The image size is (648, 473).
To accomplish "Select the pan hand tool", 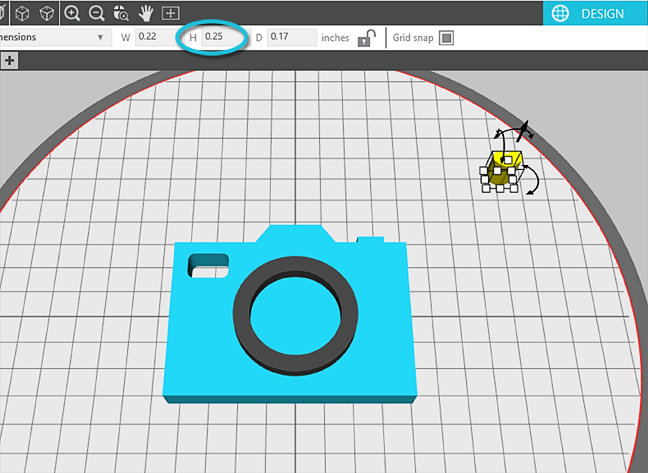I will pyautogui.click(x=145, y=14).
